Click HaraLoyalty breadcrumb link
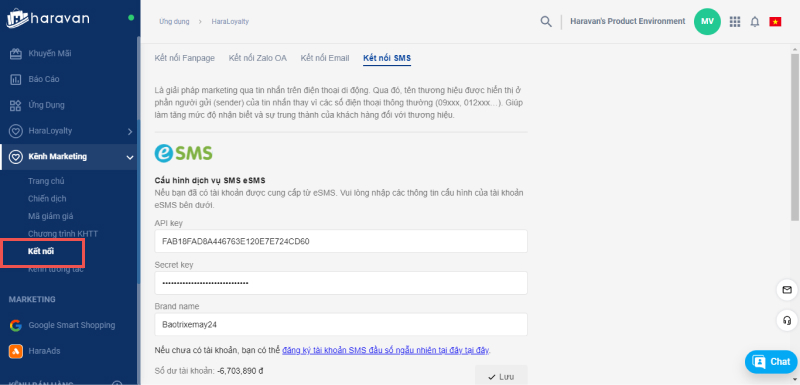Screen dimensions: 800x385 click(230, 22)
